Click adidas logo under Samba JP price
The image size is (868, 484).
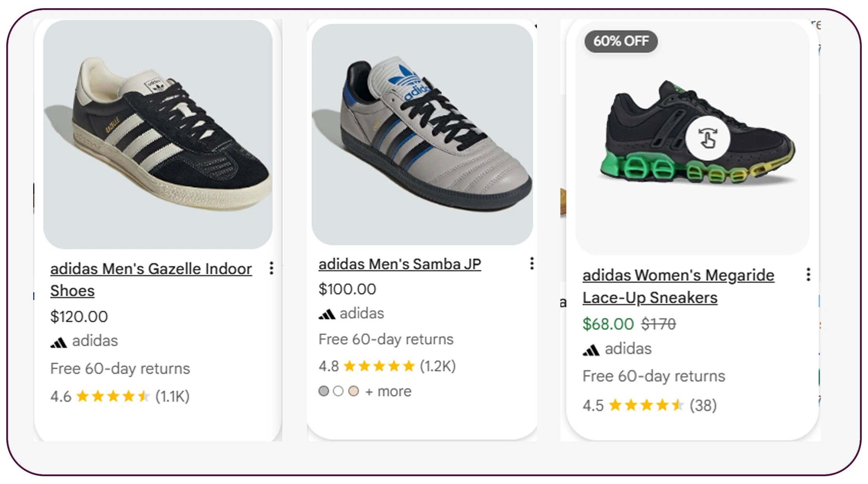[x=327, y=314]
